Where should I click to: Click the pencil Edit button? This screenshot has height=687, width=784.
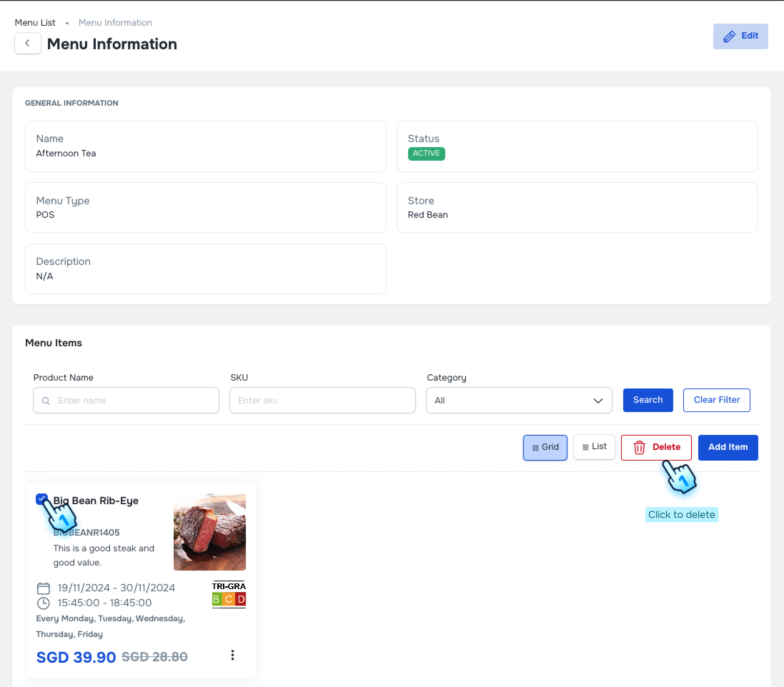pyautogui.click(x=740, y=36)
